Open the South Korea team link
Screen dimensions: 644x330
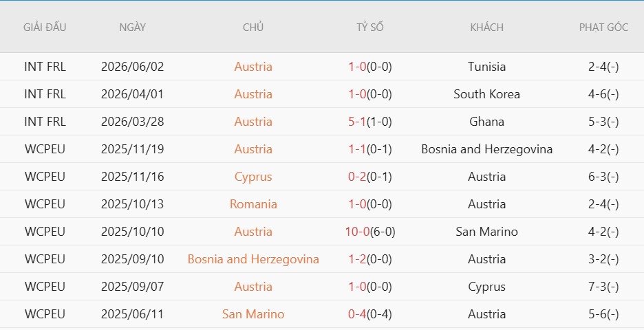(x=486, y=94)
